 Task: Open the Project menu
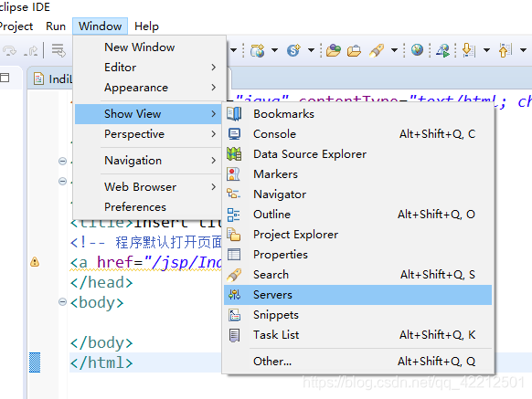pyautogui.click(x=16, y=26)
